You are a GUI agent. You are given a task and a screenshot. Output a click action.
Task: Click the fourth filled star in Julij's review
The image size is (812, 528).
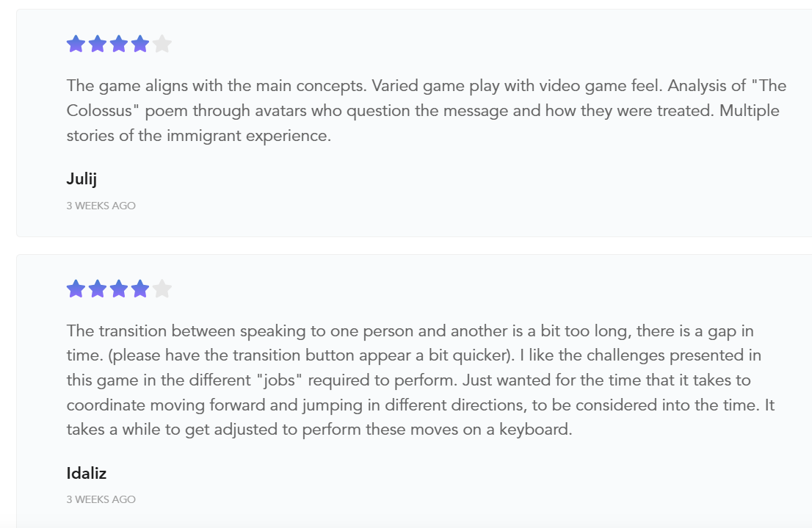pyautogui.click(x=140, y=44)
